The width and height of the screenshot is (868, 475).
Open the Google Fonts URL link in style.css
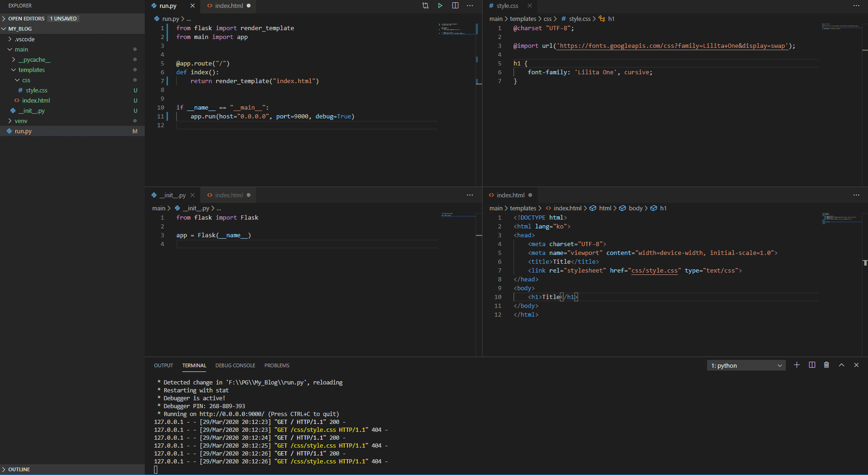(x=673, y=46)
